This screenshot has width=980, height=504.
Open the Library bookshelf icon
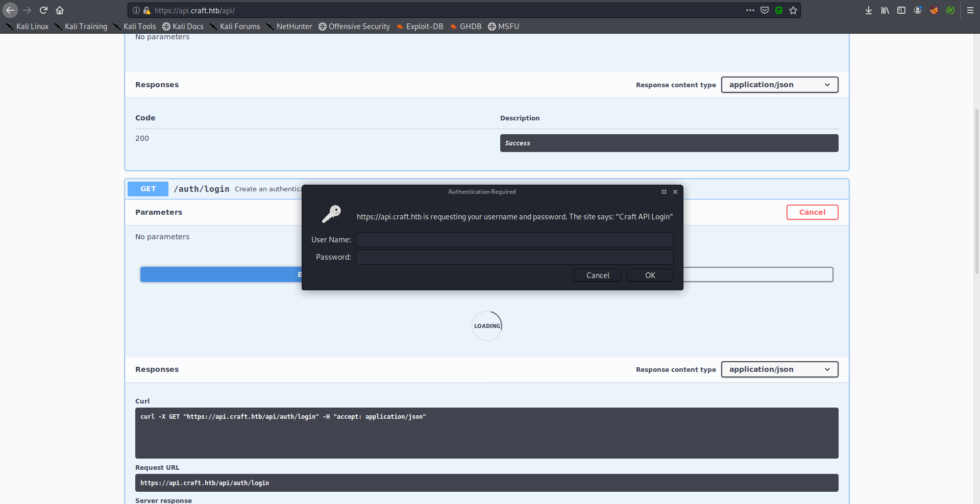(885, 10)
